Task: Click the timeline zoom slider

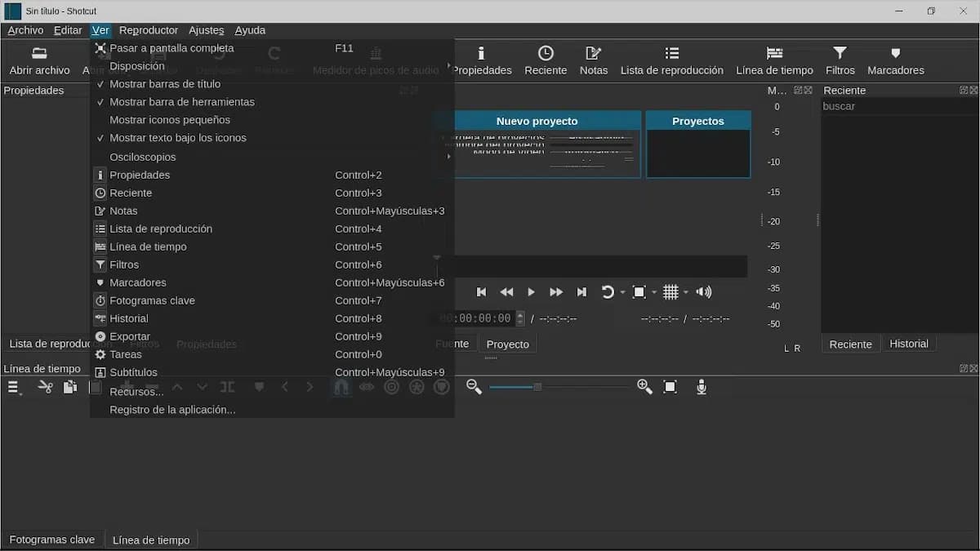Action: click(559, 387)
